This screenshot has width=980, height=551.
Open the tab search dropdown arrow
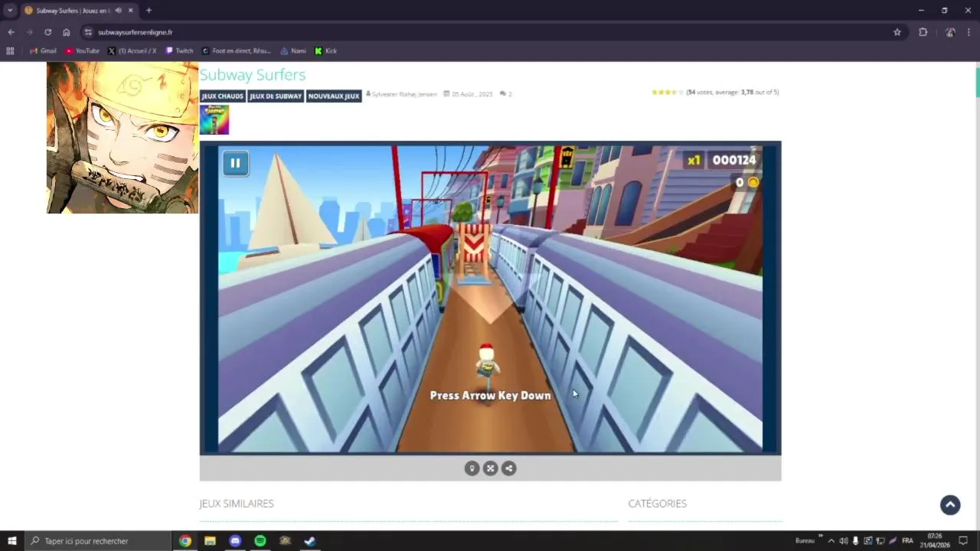pyautogui.click(x=10, y=10)
